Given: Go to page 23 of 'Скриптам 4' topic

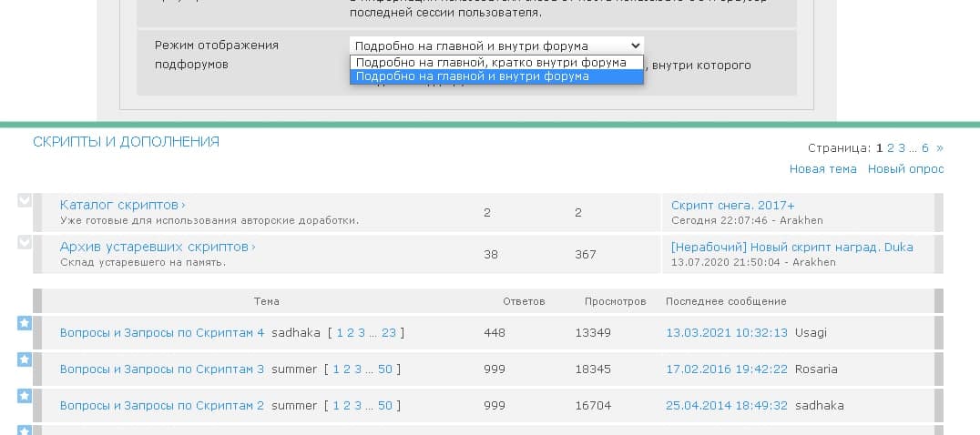Looking at the screenshot, I should [389, 333].
